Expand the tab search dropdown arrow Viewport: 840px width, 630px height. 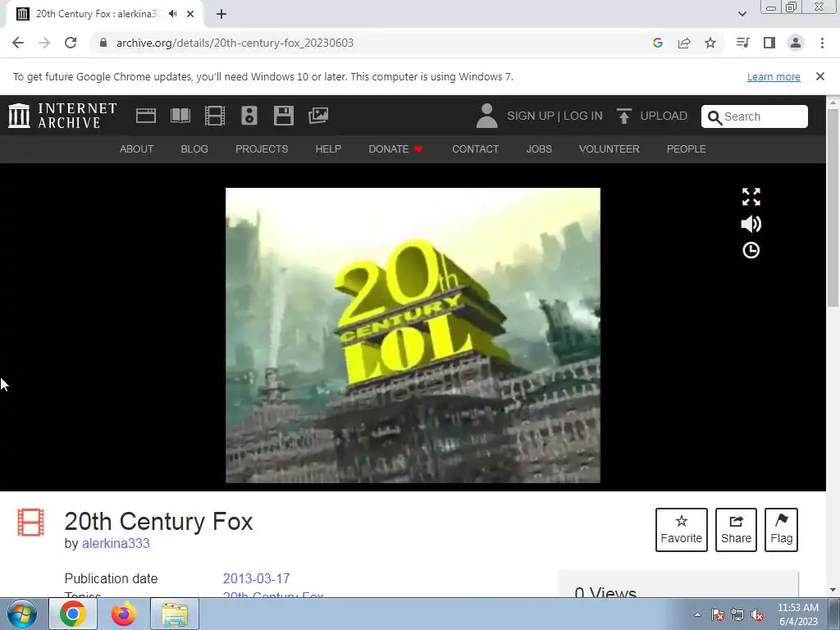coord(742,14)
